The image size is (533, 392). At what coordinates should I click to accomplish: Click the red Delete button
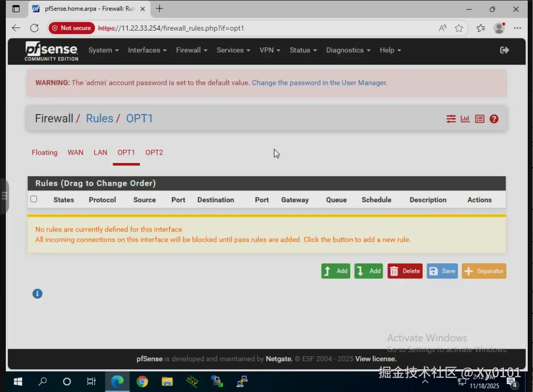click(x=405, y=271)
